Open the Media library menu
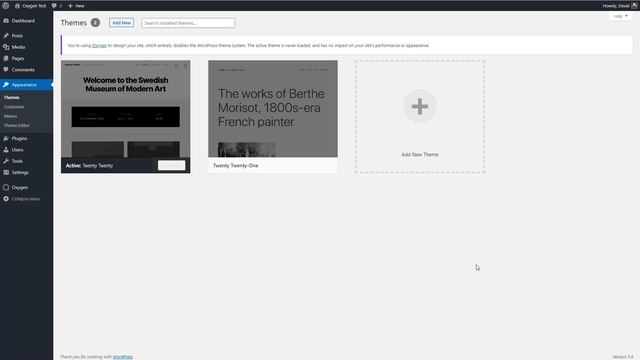Viewport: 640px width, 360px height. click(18, 47)
